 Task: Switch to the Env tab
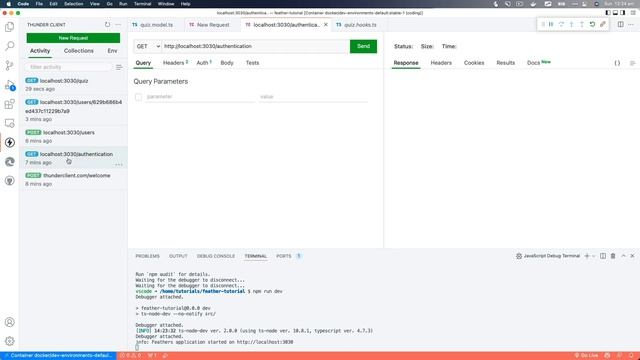coord(112,51)
